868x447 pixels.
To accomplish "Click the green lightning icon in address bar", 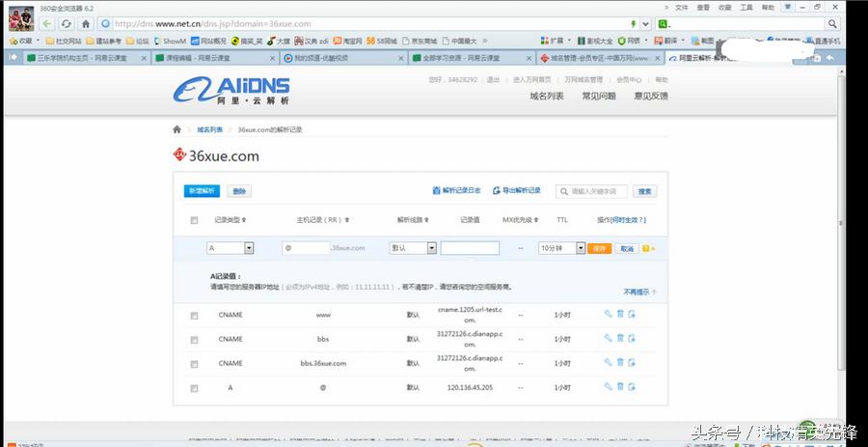I will click(x=634, y=24).
